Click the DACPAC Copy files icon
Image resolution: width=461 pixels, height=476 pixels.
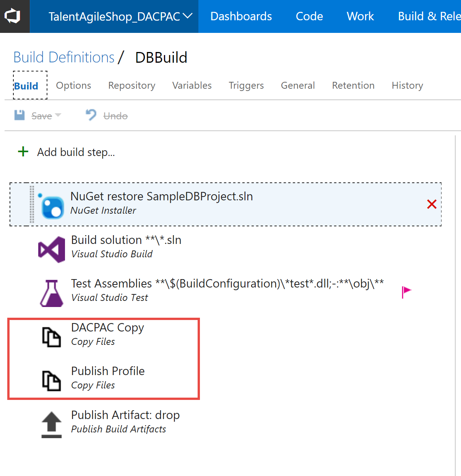(x=51, y=336)
